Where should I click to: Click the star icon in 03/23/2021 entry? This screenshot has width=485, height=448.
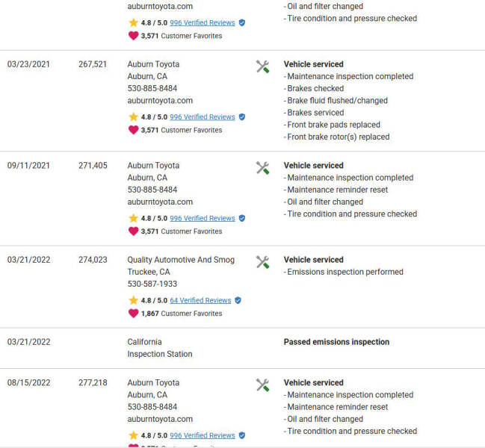[x=133, y=117]
